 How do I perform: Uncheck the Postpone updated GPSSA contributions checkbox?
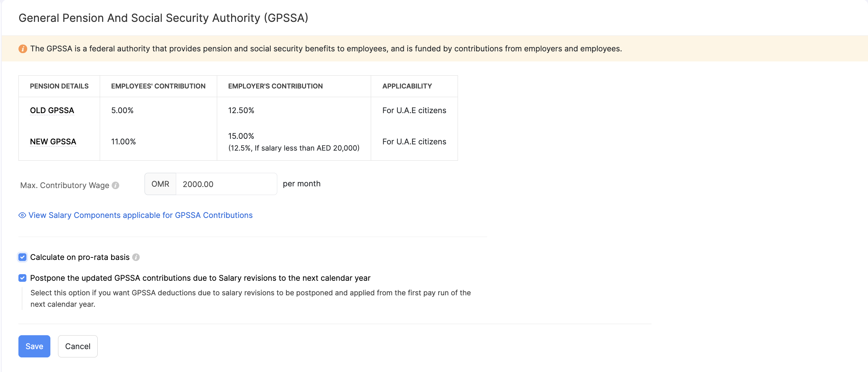tap(23, 278)
